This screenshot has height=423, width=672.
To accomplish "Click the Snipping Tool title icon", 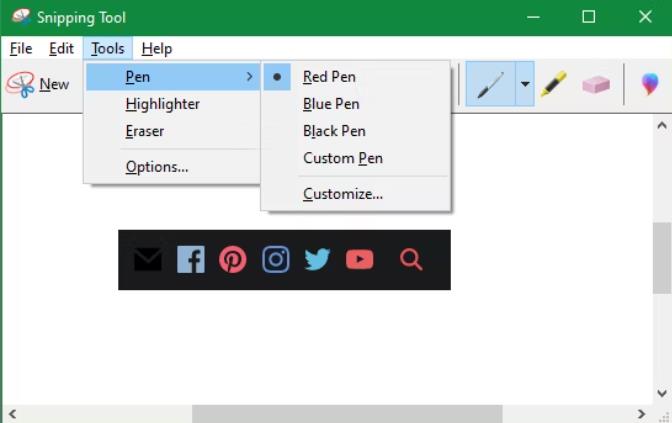I will pyautogui.click(x=21, y=17).
